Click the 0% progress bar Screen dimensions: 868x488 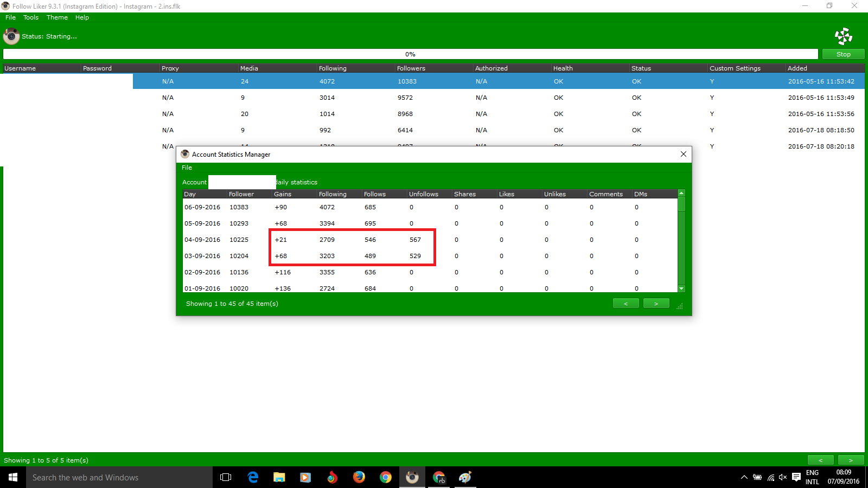tap(411, 54)
